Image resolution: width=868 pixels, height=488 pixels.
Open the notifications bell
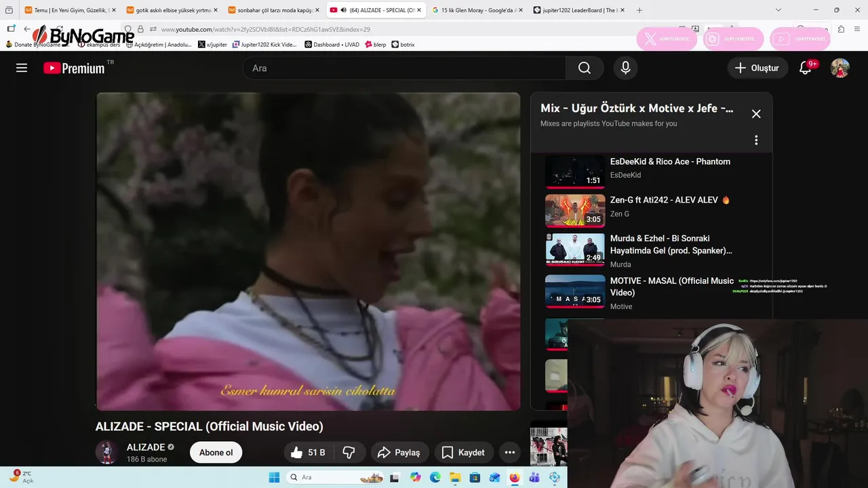806,68
